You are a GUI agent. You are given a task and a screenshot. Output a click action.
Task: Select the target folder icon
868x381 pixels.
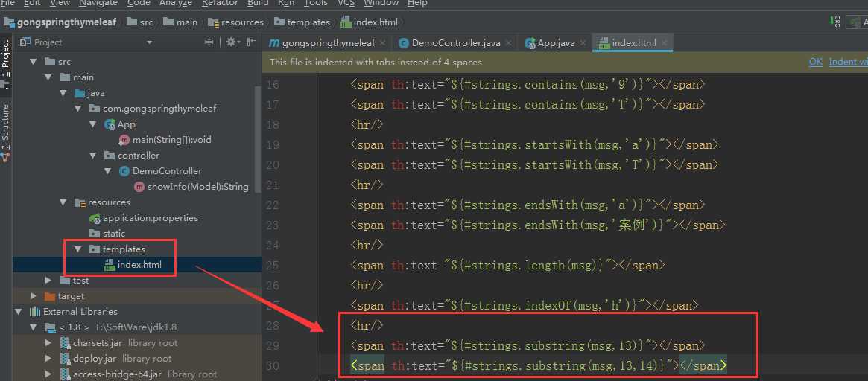[49, 296]
